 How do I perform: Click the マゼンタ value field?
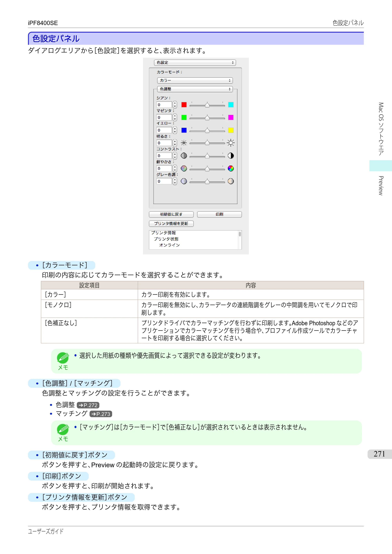point(164,117)
